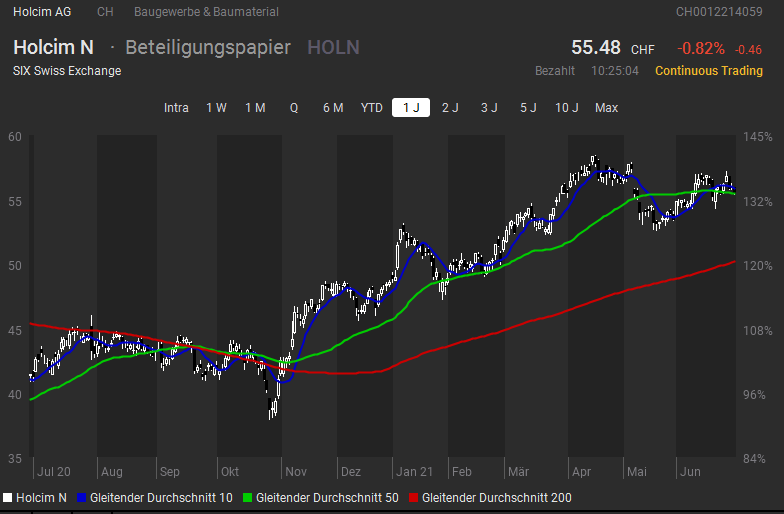The width and height of the screenshot is (784, 514).
Task: Click the Holcim AG company name
Action: click(42, 12)
